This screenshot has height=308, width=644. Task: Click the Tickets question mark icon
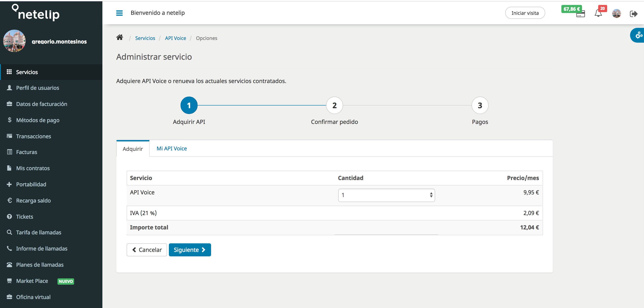coord(9,216)
